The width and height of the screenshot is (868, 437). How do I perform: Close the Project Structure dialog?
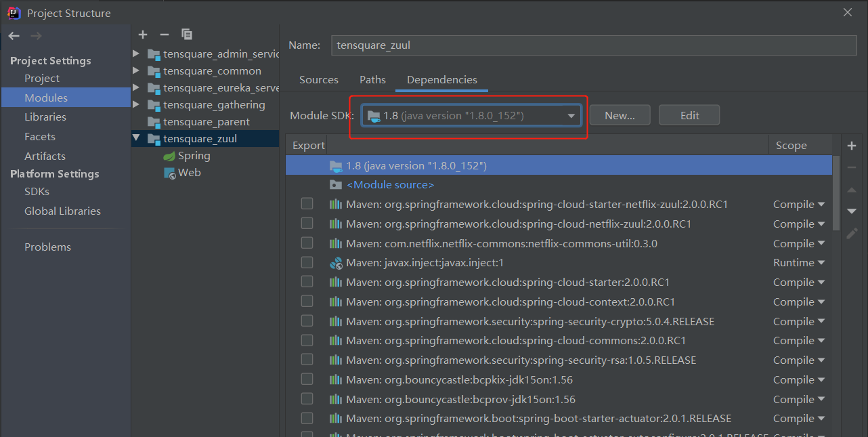pos(848,12)
